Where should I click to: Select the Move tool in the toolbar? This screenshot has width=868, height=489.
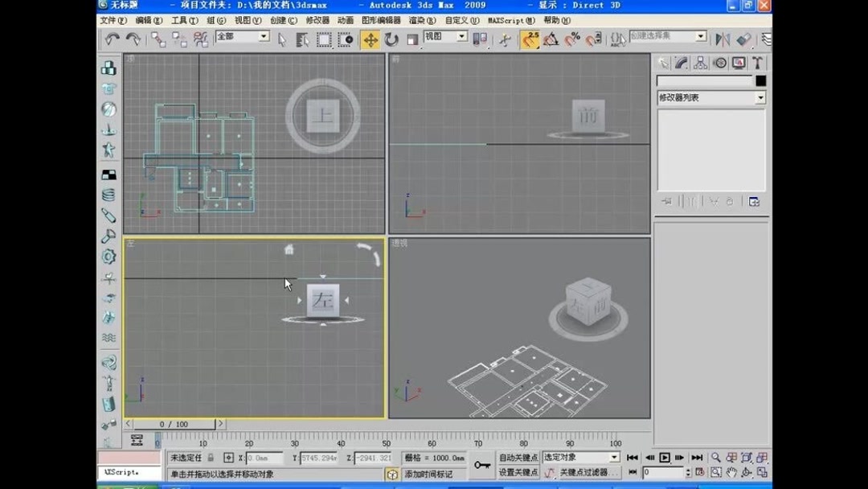[x=370, y=38]
